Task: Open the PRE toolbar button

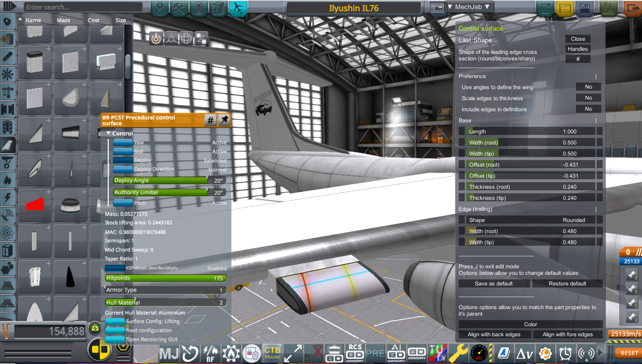Action: click(375, 353)
